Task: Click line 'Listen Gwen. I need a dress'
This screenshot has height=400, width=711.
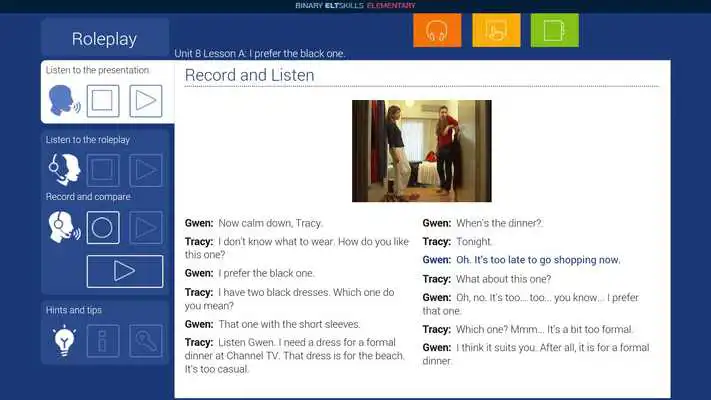Action: pos(294,356)
